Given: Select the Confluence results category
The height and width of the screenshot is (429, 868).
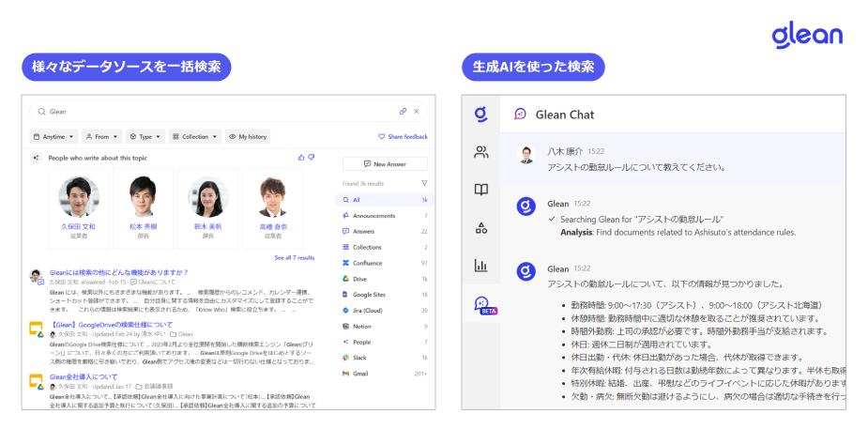Looking at the screenshot, I should click(x=368, y=263).
